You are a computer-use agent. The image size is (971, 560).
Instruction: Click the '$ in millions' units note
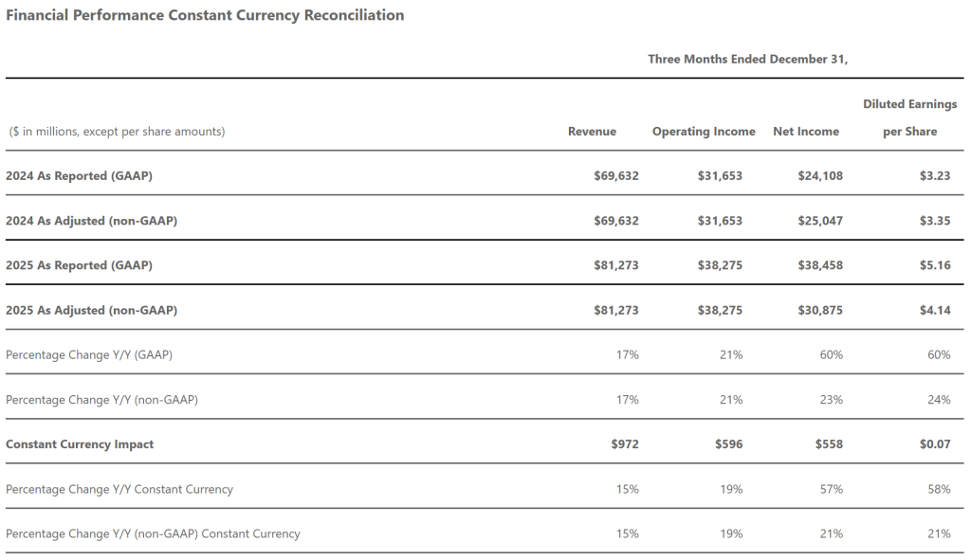[118, 132]
